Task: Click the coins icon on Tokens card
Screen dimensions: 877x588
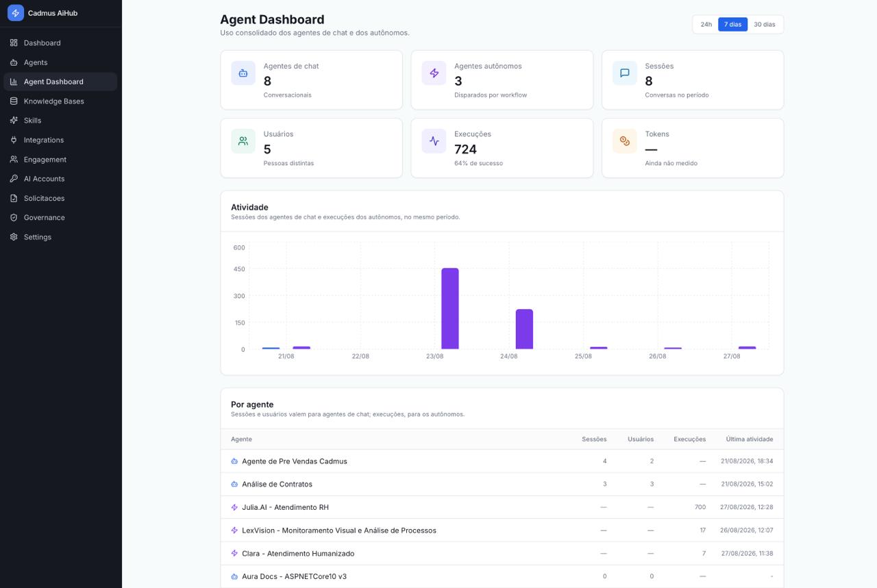Action: (x=624, y=141)
